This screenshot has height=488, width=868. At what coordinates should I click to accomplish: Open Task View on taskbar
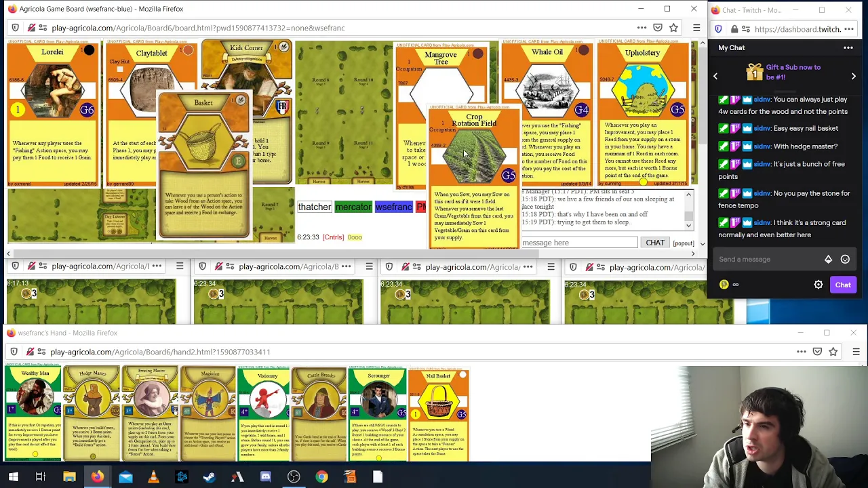tap(41, 477)
